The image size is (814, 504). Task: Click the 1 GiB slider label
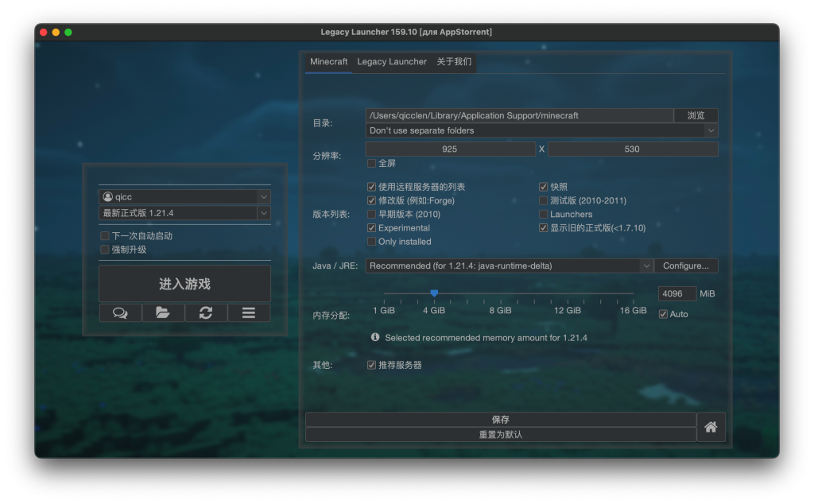(384, 310)
